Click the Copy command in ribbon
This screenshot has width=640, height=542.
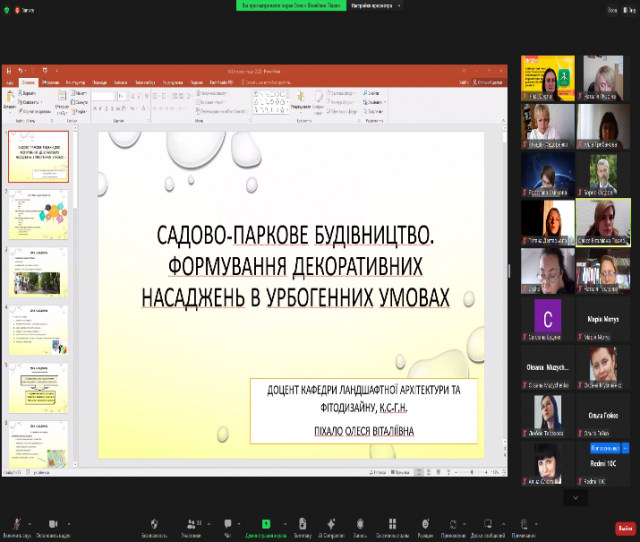[x=30, y=102]
